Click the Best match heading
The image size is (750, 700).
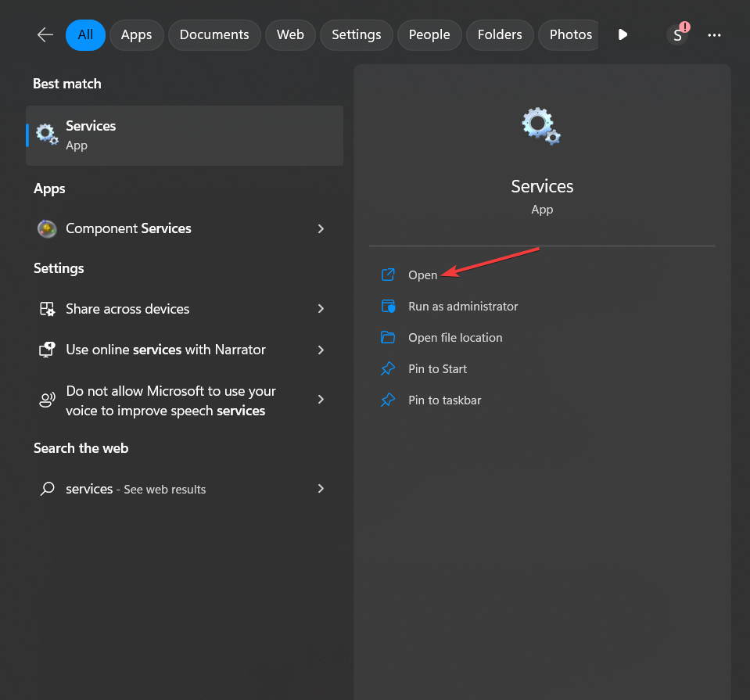(67, 84)
